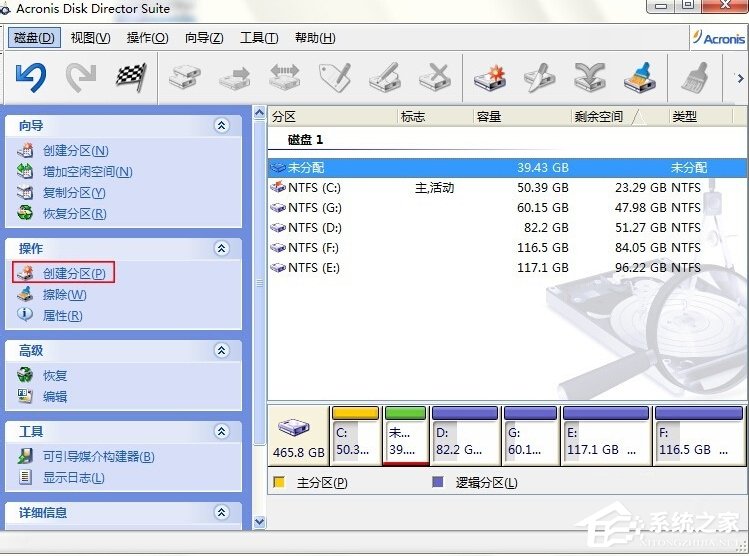Click 创建分区(P) link under 操作
This screenshot has height=556, width=749.
[75, 273]
